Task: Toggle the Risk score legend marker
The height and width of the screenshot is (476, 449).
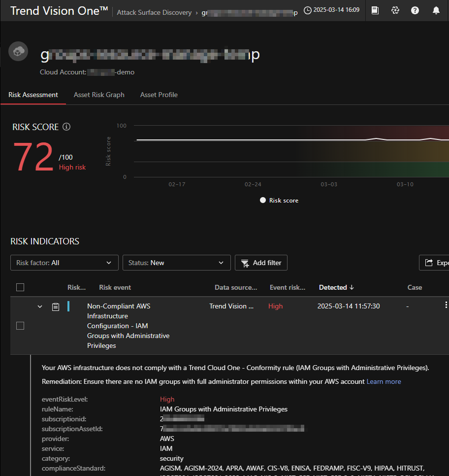Action: point(263,201)
